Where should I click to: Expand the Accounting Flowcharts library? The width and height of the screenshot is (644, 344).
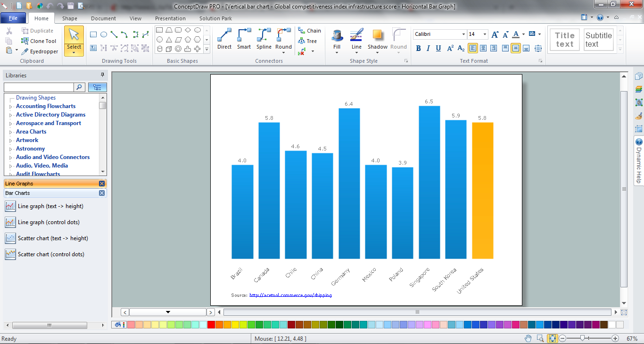point(11,107)
